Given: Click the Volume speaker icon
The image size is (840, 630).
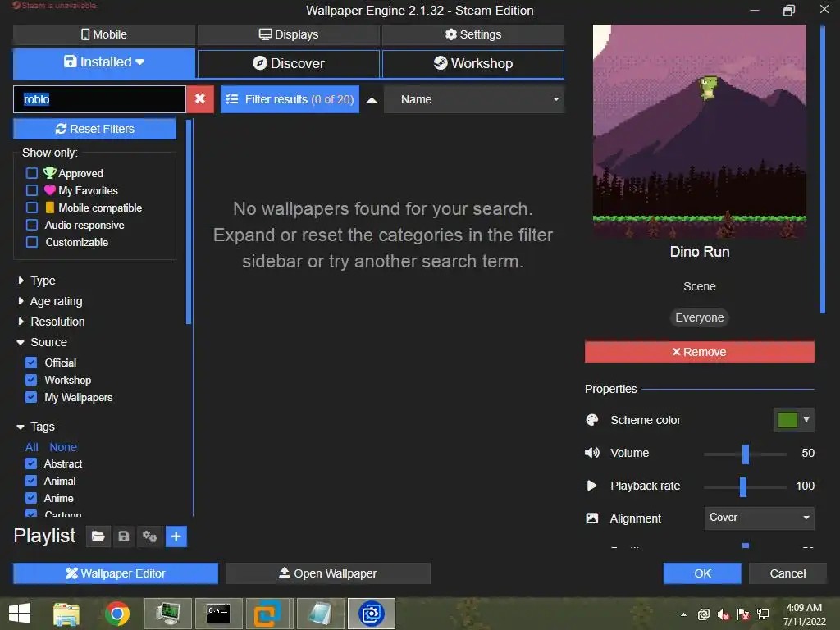Looking at the screenshot, I should [x=592, y=453].
